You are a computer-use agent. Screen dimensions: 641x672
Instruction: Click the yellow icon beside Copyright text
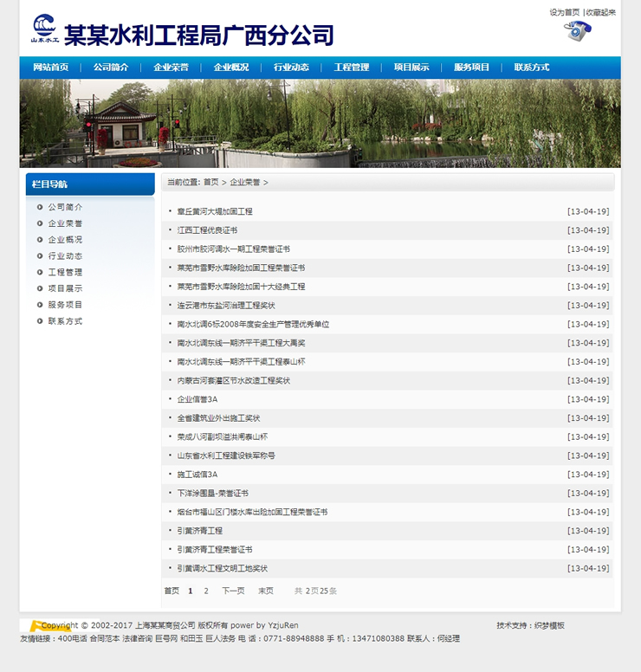point(36,625)
